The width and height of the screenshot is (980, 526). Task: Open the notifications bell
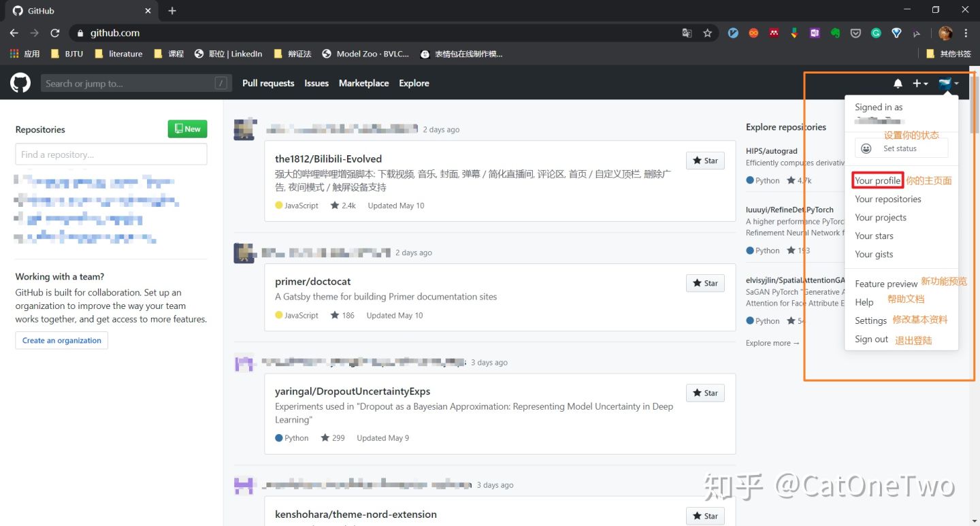click(x=898, y=83)
